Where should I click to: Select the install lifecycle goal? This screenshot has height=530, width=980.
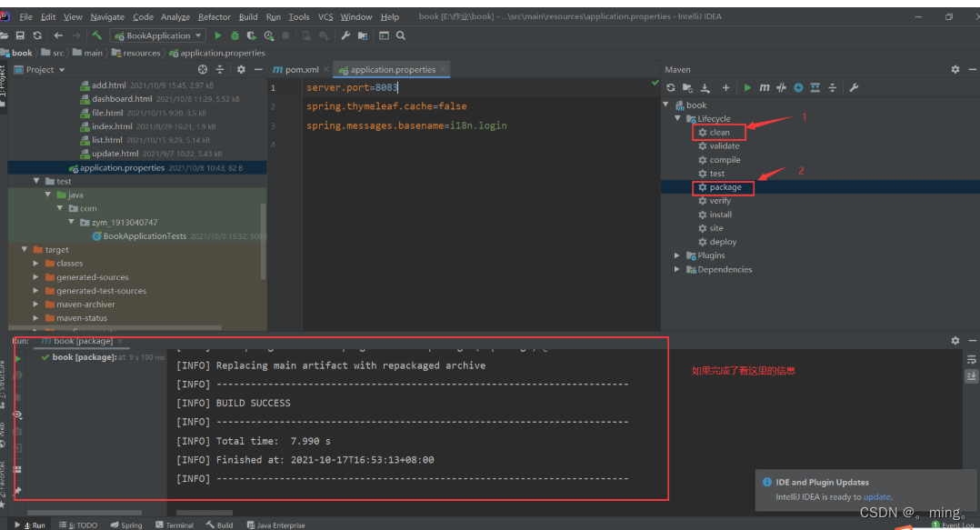pos(720,215)
